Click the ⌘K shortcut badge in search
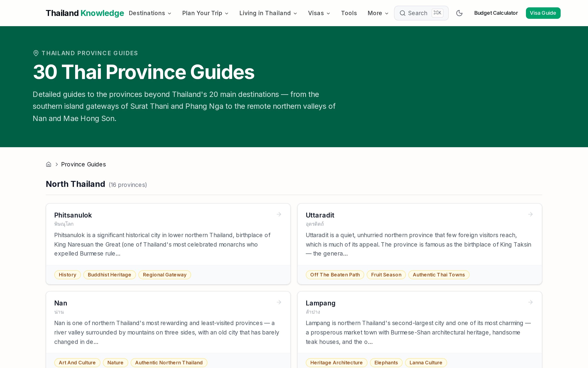 click(437, 13)
